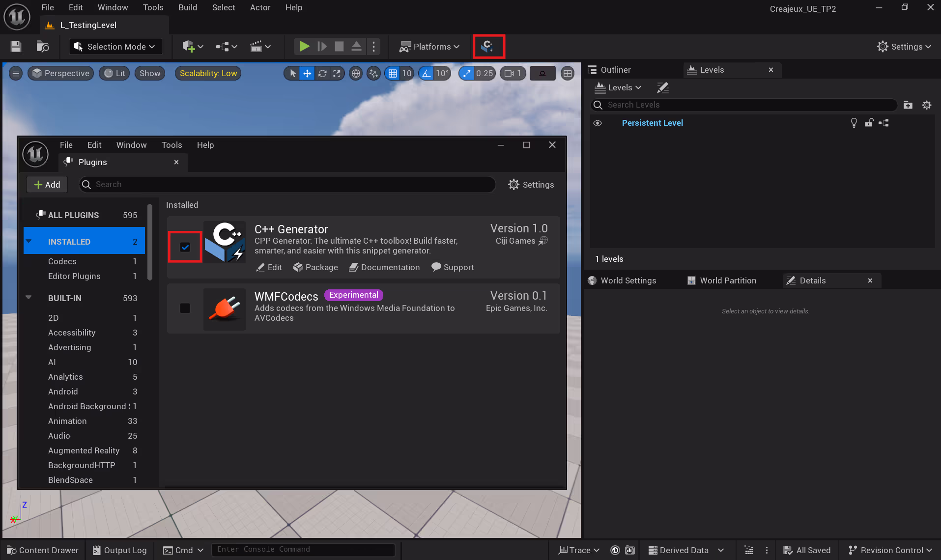Click the Stop simulation square button
Screen dimensions: 941x560
coord(339,47)
